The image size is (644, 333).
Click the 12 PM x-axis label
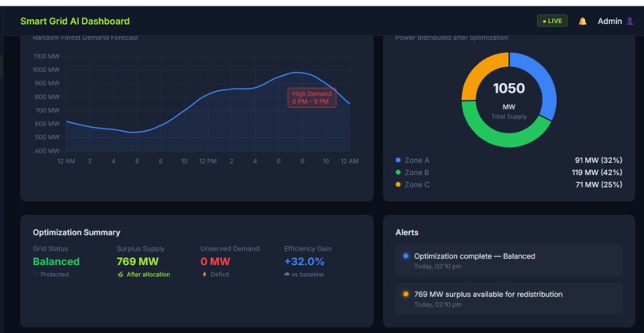tap(208, 161)
